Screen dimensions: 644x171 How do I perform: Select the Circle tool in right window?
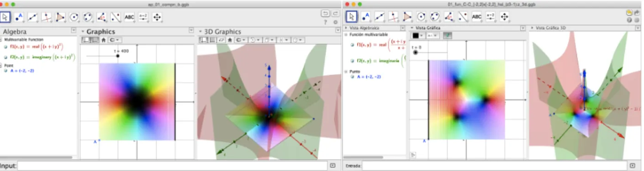coord(421,16)
